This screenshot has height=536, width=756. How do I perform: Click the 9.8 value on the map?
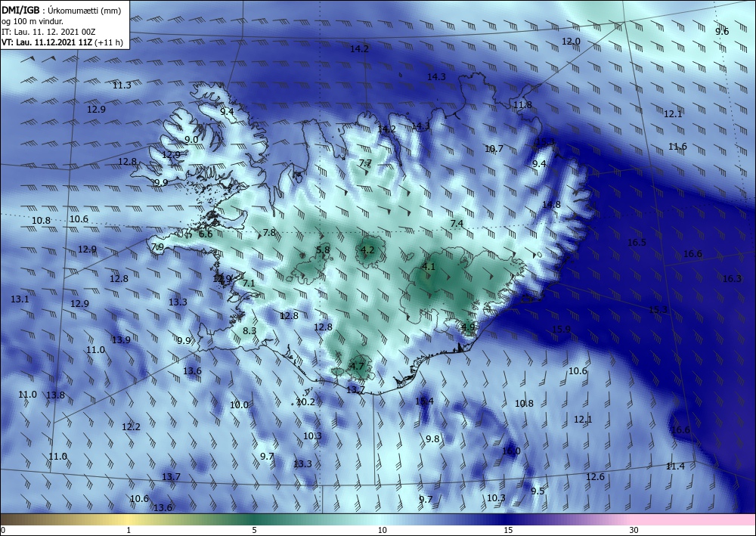coord(432,439)
